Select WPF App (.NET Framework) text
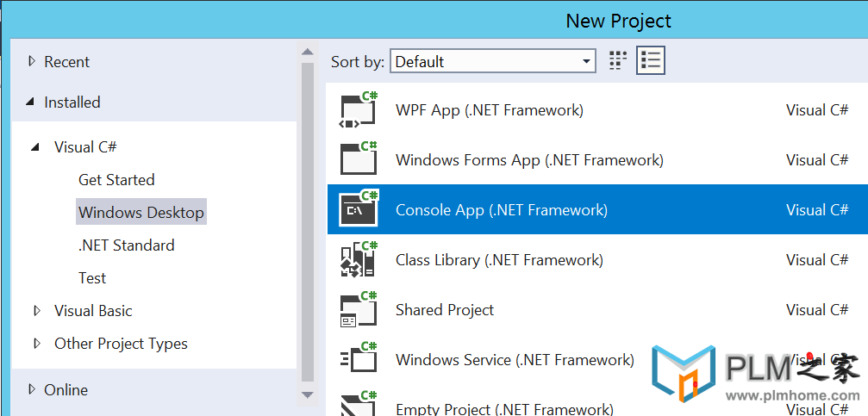 click(490, 110)
